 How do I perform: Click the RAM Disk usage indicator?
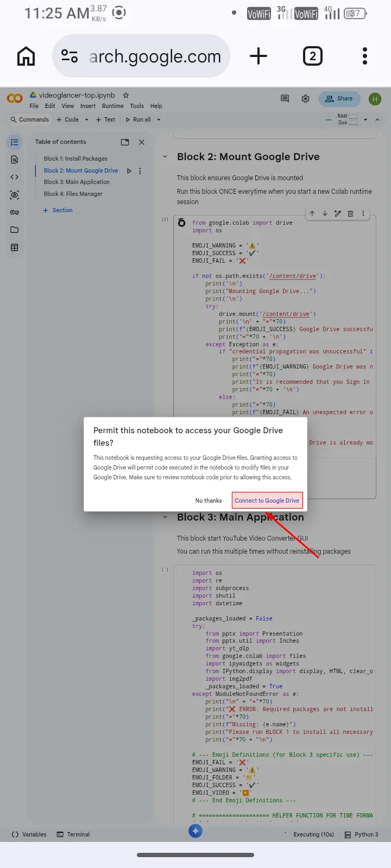click(x=348, y=119)
